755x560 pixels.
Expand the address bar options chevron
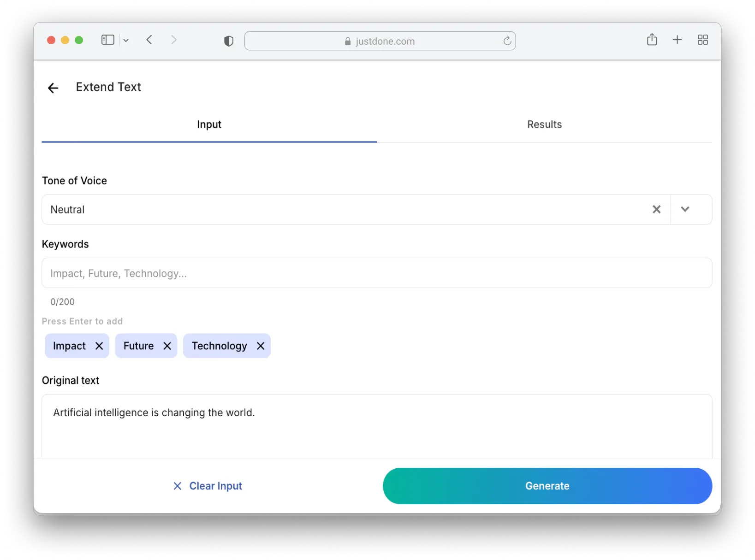pos(126,40)
